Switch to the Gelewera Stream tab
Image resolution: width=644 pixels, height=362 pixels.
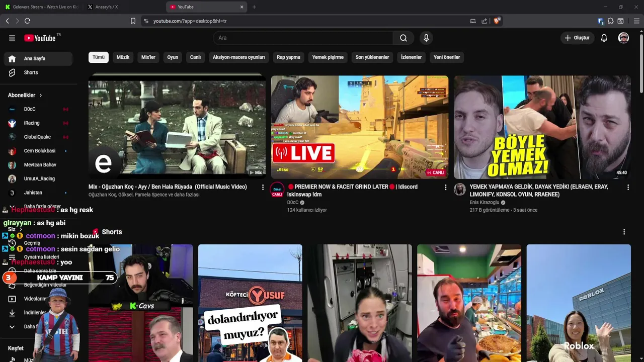[x=41, y=7]
